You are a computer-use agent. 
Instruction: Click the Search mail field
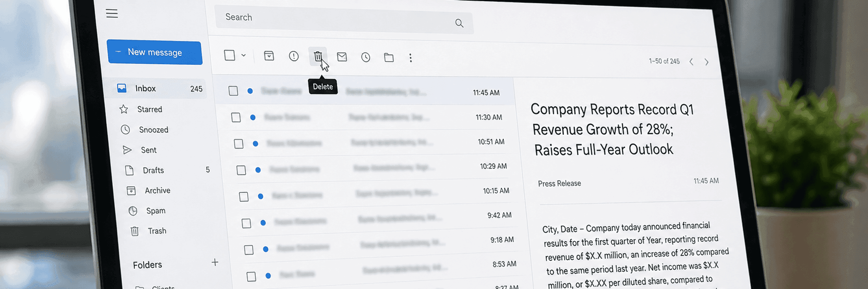pos(344,19)
